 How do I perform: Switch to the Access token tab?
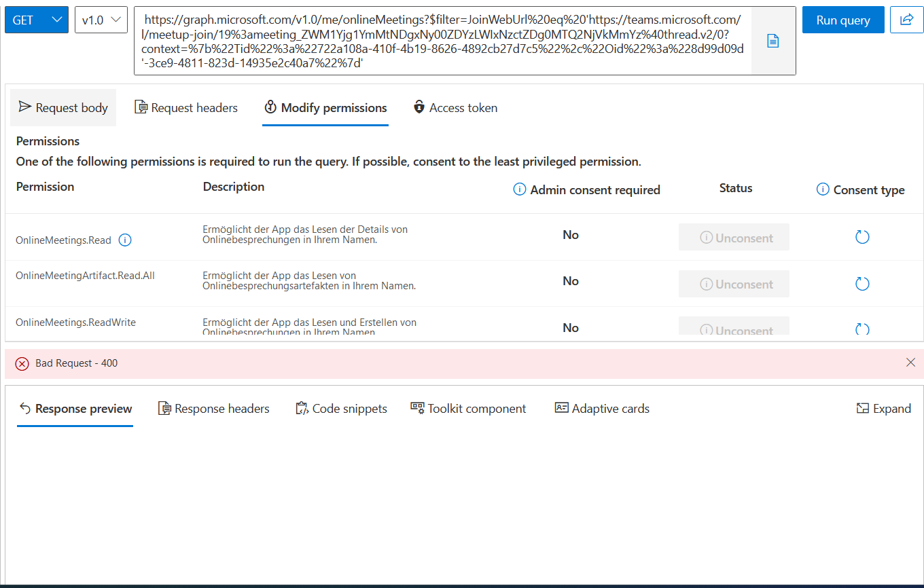pyautogui.click(x=455, y=107)
